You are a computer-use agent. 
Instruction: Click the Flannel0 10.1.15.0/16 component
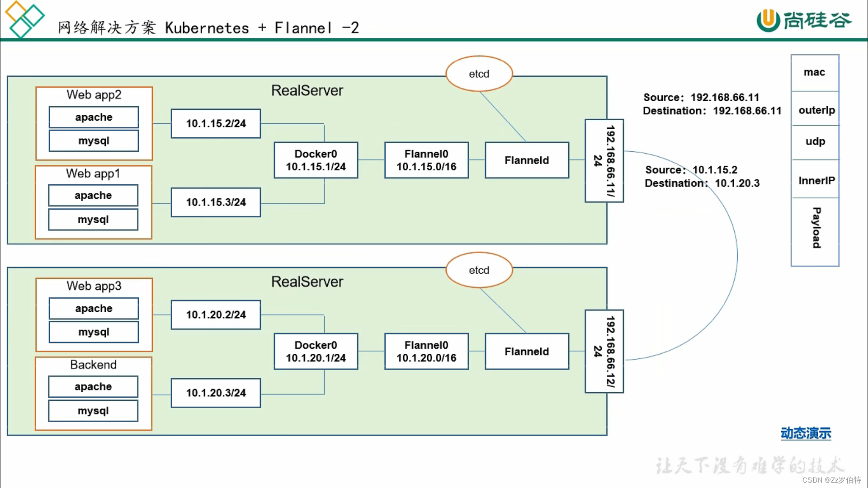426,160
